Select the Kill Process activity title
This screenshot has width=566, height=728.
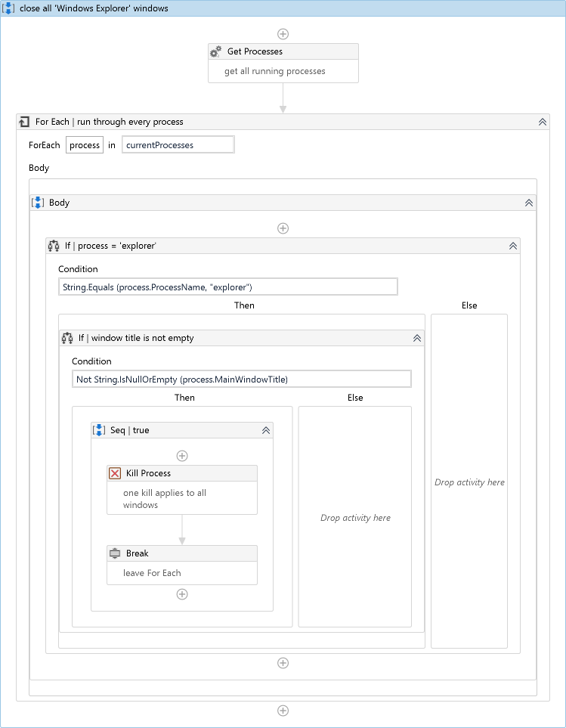(x=148, y=473)
